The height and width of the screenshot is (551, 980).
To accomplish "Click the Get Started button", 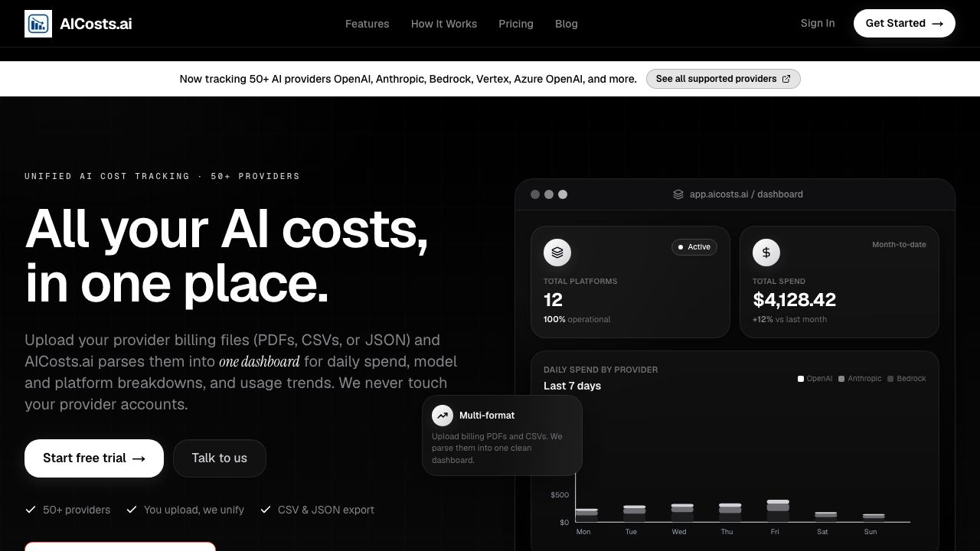I will point(904,23).
